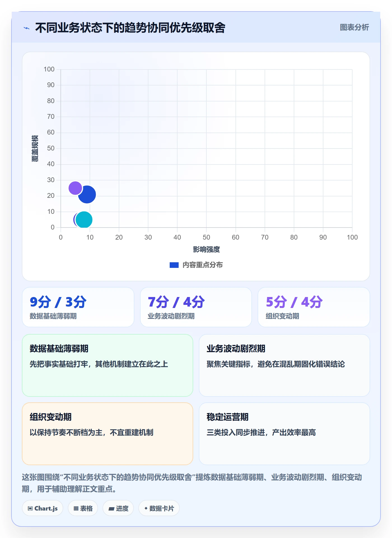
Task: Click the 影响强度 horizontal axis title
Action: (206, 249)
